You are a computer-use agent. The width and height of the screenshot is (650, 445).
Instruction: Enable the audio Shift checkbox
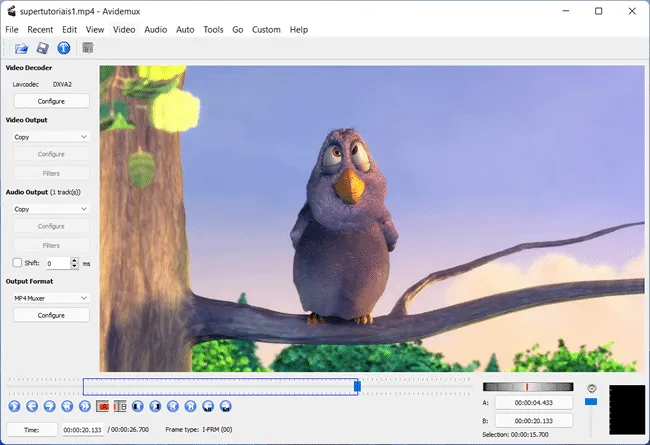click(x=17, y=263)
